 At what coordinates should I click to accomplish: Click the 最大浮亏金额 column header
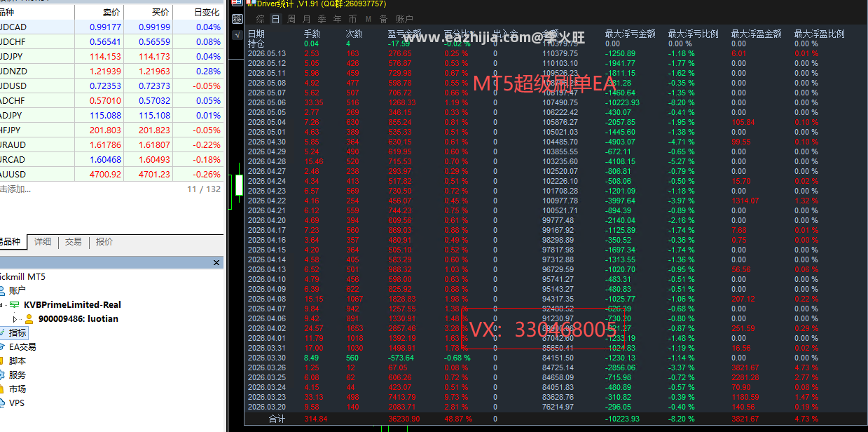coord(630,34)
